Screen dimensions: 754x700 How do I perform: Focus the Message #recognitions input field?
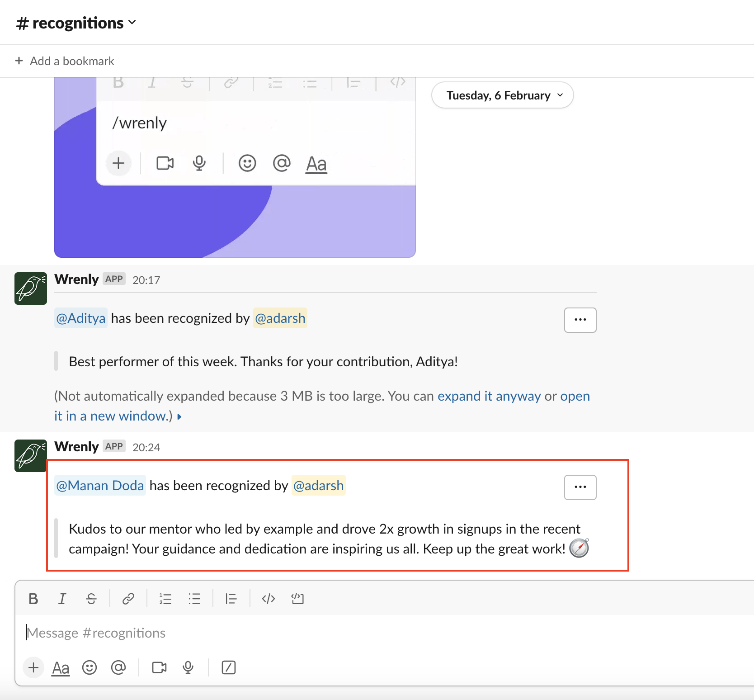pyautogui.click(x=384, y=633)
